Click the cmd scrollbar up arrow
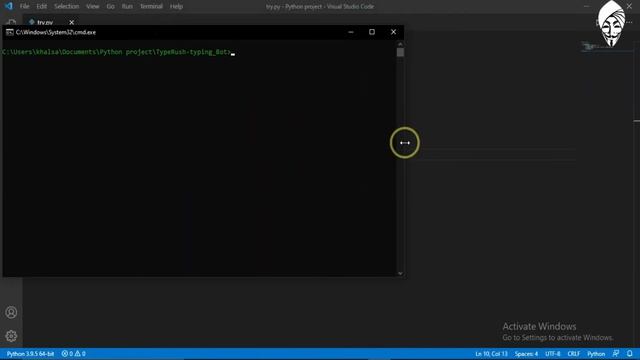The image size is (640, 360). [400, 44]
